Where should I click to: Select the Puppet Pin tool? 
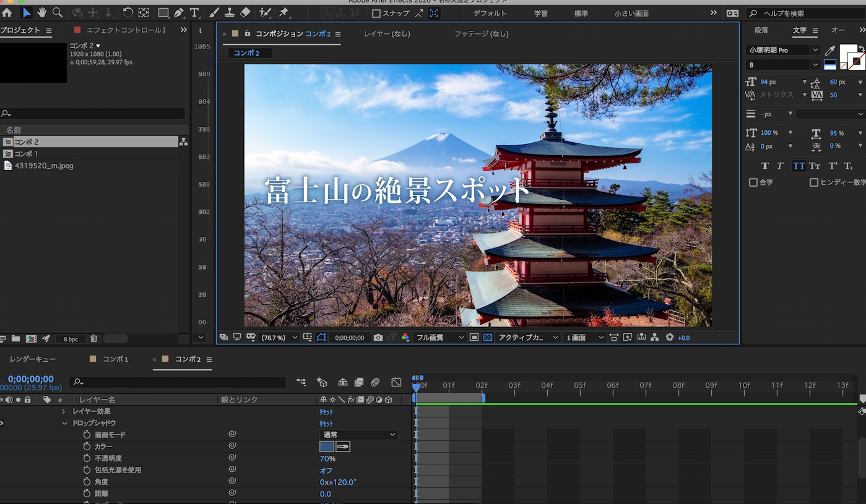[x=284, y=12]
